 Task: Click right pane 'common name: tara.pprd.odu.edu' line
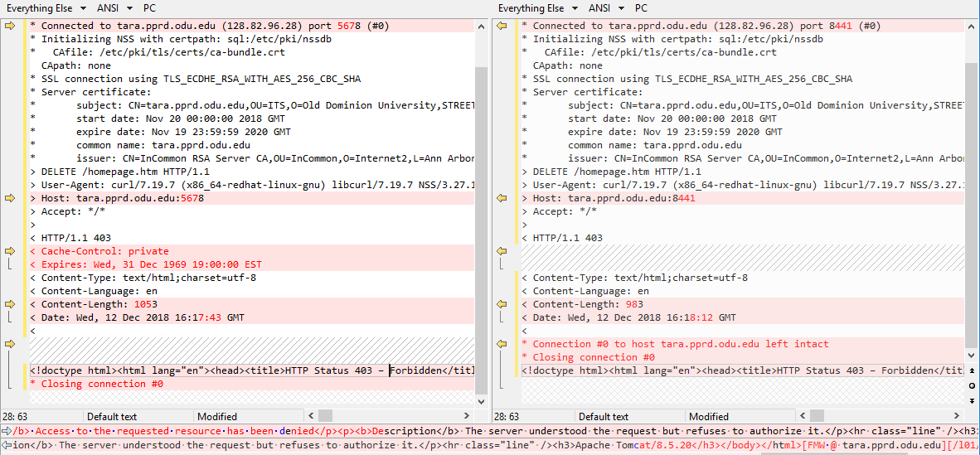coord(743,145)
